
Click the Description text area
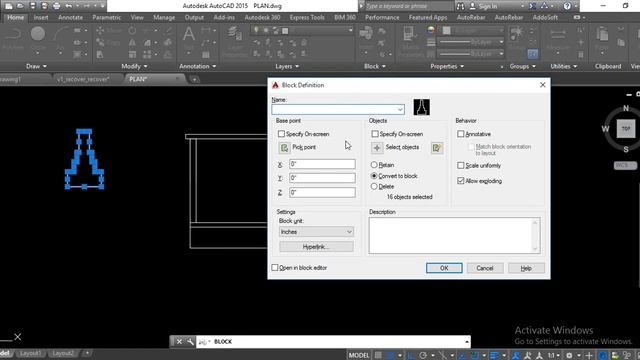[454, 236]
